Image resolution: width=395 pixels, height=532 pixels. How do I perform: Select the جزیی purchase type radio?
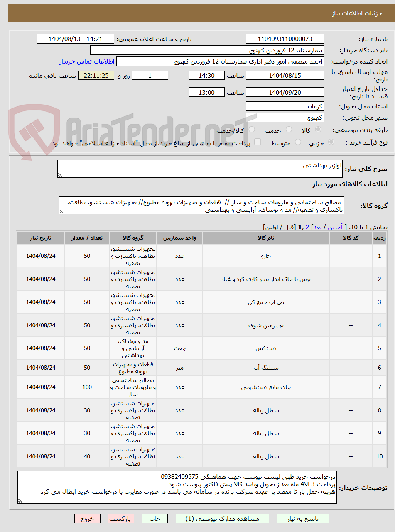[331, 142]
